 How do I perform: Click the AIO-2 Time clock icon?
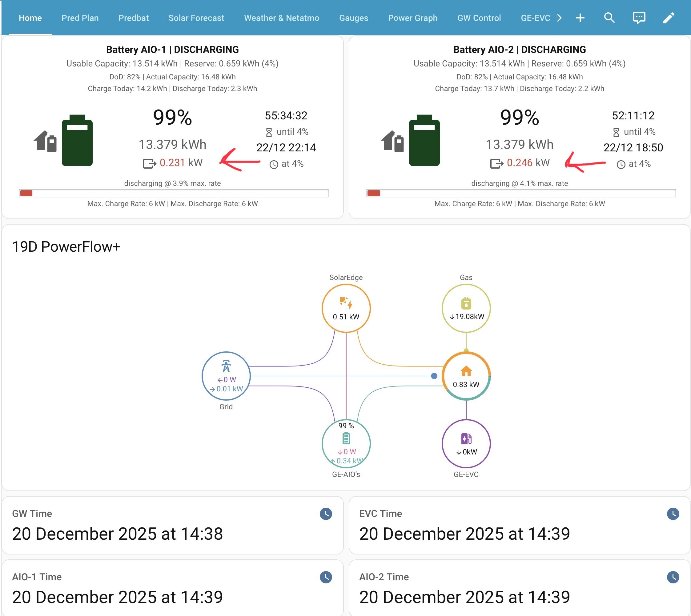pos(673,577)
